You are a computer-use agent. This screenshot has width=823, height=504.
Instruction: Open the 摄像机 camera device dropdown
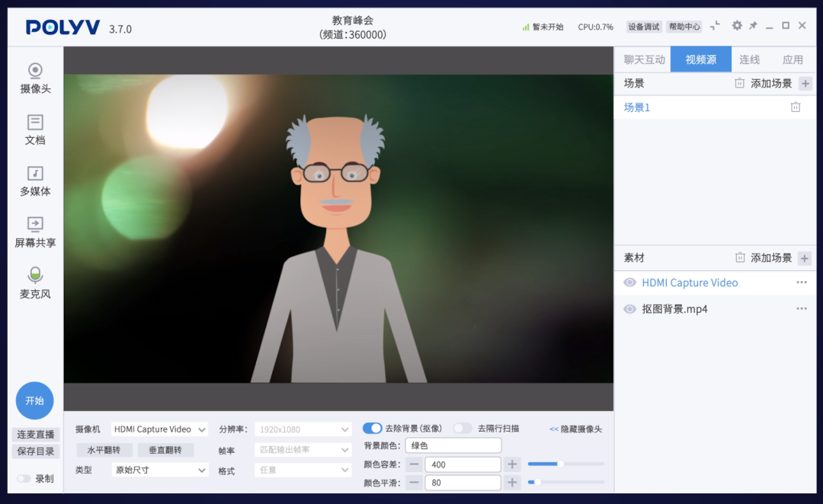tap(159, 429)
